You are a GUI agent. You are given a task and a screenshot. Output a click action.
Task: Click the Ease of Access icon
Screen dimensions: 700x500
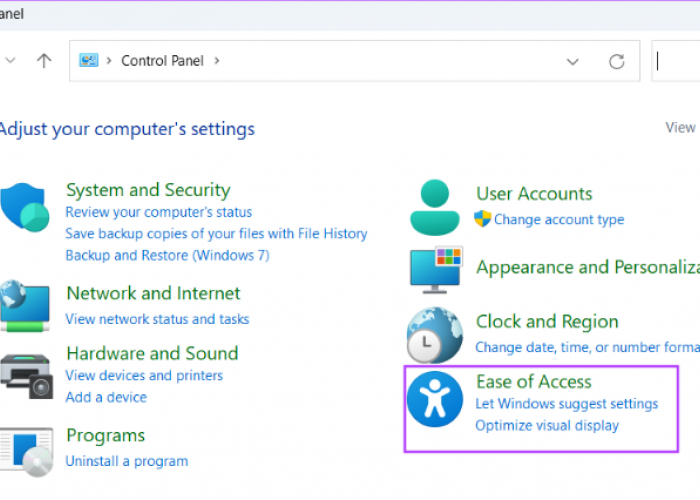(435, 396)
